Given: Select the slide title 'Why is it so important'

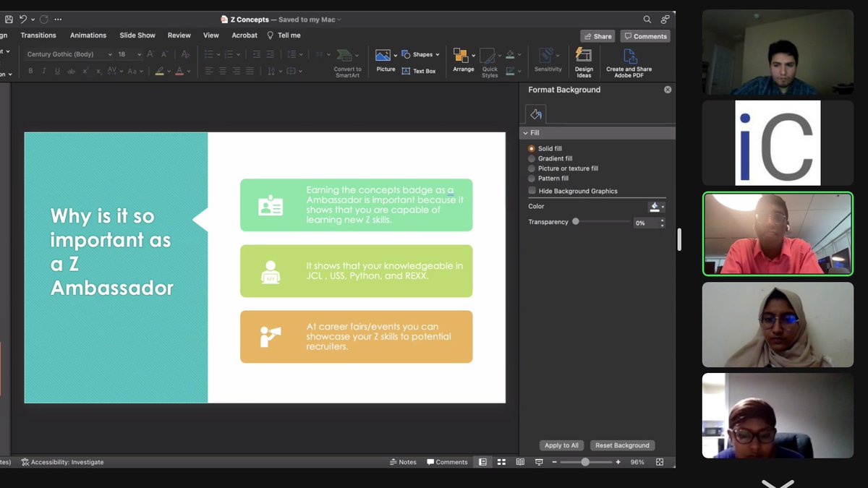Looking at the screenshot, I should 111,252.
